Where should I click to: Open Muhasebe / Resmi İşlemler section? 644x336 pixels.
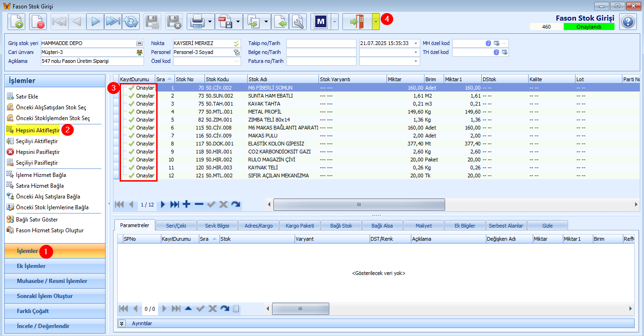(55, 281)
